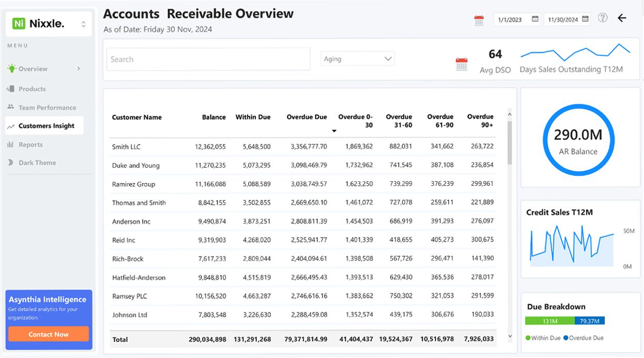Expand the Nixxle workspace switcher arrows
The height and width of the screenshot is (358, 644).
pyautogui.click(x=83, y=24)
